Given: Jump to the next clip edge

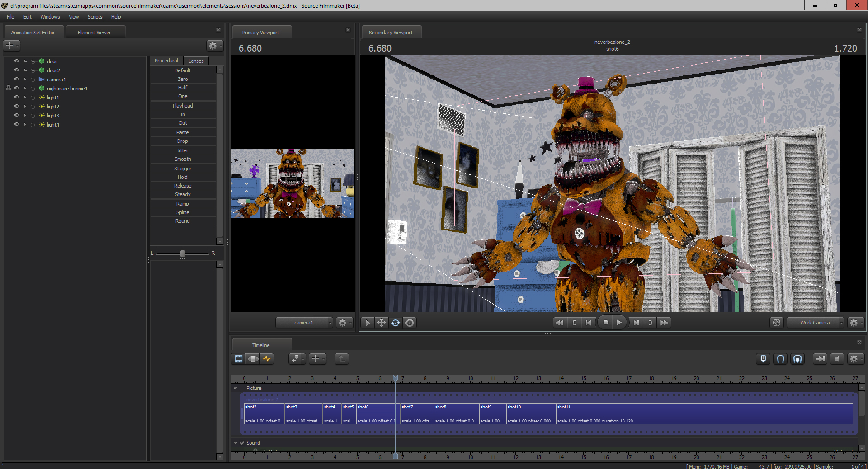Looking at the screenshot, I should tap(650, 323).
